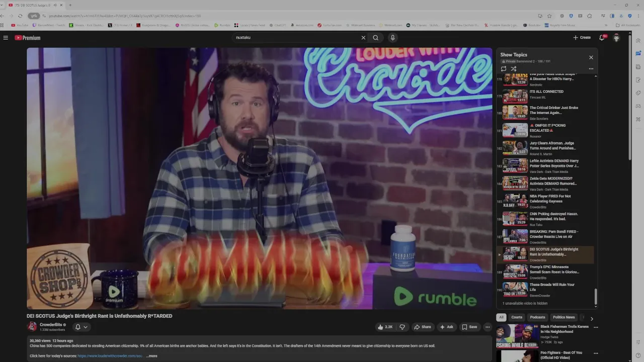Expand description with ...more
Image resolution: width=644 pixels, height=362 pixels.
pos(151,356)
